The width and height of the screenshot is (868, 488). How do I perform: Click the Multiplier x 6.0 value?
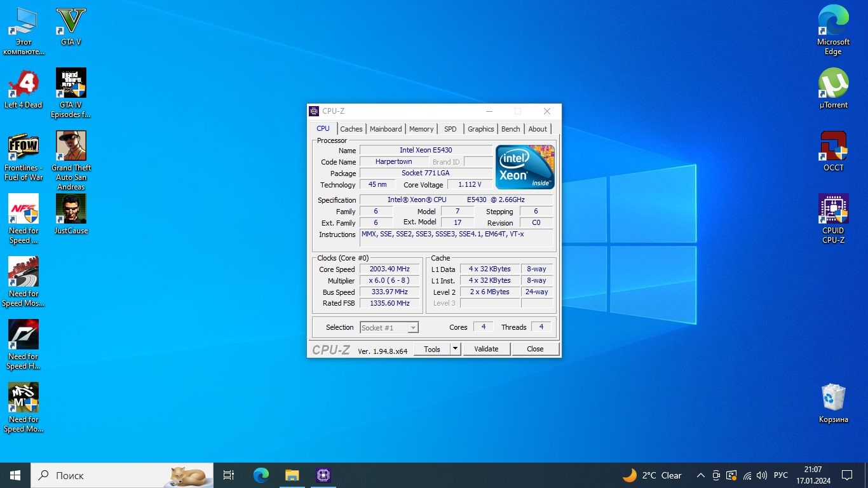click(390, 280)
